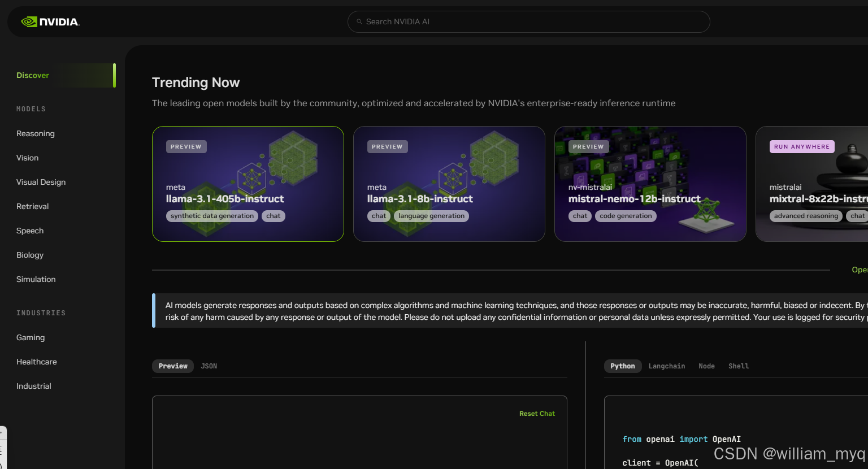This screenshot has width=868, height=469.
Task: Click the PREVIEW badge on llama-3.1-8b card
Action: (x=388, y=146)
